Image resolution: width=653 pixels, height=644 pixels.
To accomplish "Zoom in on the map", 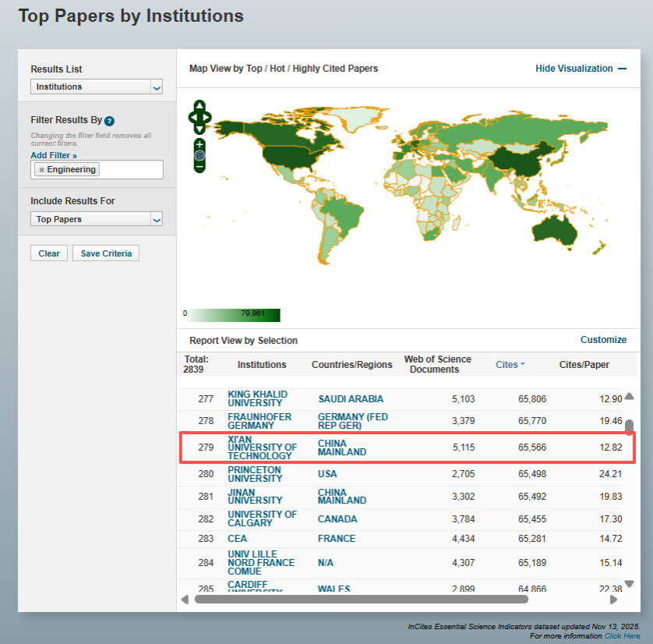I will [200, 144].
